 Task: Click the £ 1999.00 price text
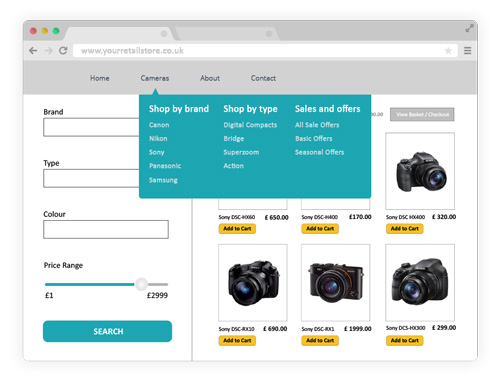358,329
